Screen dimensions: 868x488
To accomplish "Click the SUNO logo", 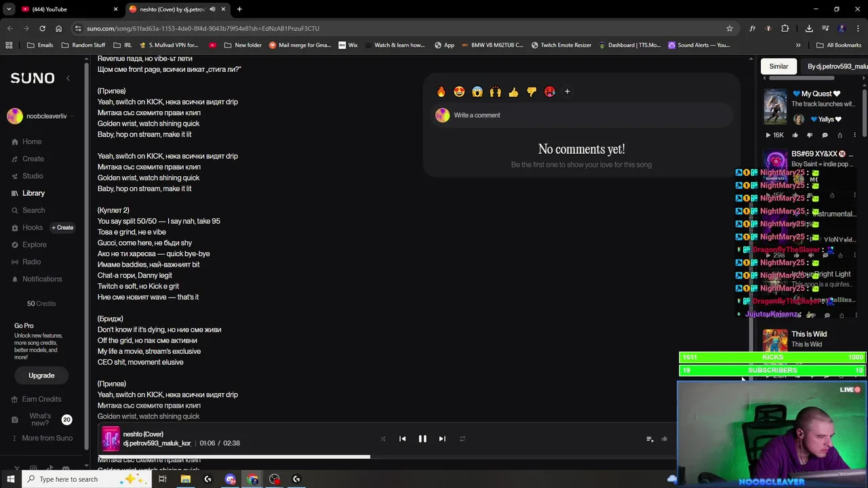I will click(33, 79).
